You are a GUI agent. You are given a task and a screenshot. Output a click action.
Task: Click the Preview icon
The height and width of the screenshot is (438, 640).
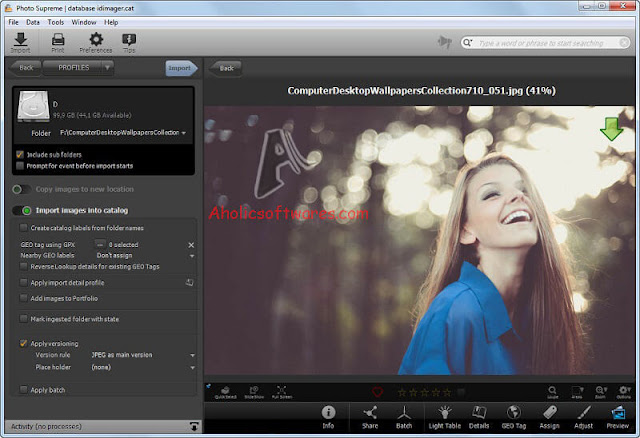pyautogui.click(x=618, y=417)
